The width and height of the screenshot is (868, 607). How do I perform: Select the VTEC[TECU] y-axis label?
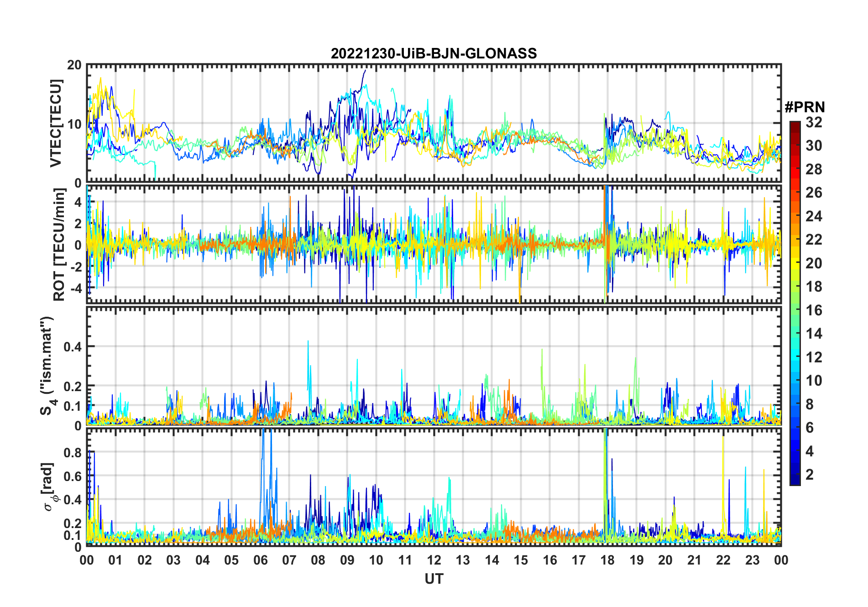56,123
